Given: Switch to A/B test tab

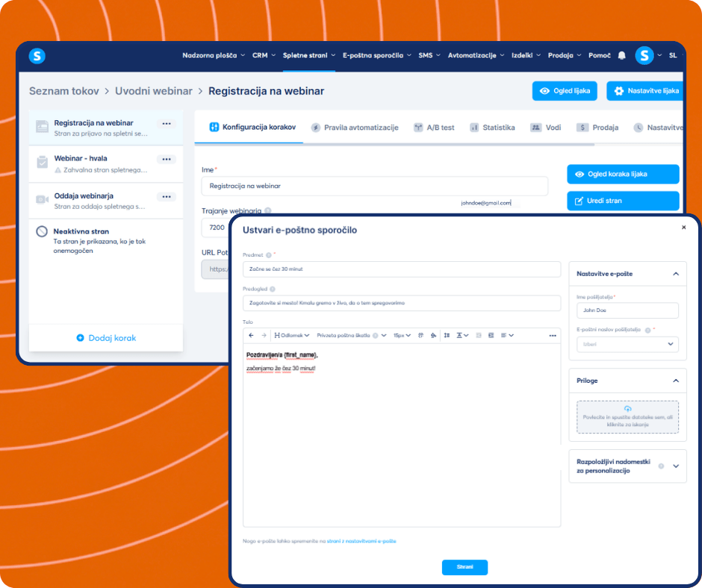Looking at the screenshot, I should click(x=434, y=128).
